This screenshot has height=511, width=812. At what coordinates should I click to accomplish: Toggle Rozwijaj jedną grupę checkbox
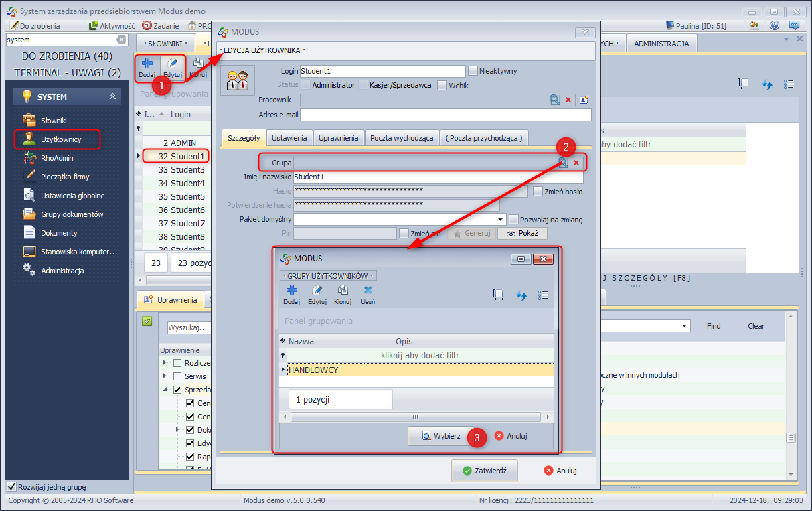point(11,487)
